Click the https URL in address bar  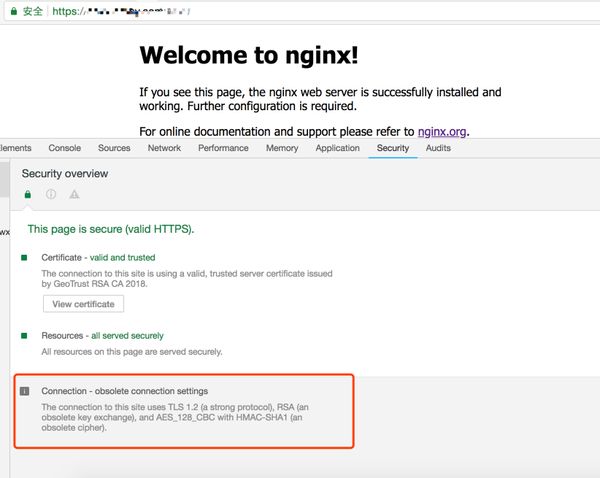(121, 11)
